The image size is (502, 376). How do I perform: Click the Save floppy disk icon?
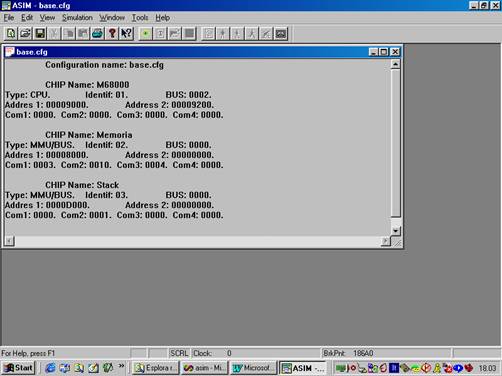[x=40, y=33]
